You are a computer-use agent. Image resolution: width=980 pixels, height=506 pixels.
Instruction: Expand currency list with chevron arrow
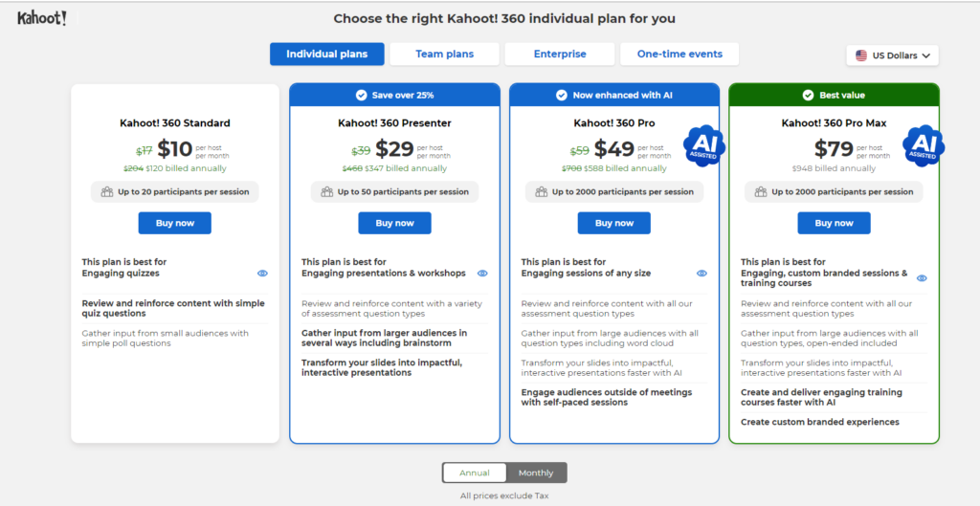(926, 55)
